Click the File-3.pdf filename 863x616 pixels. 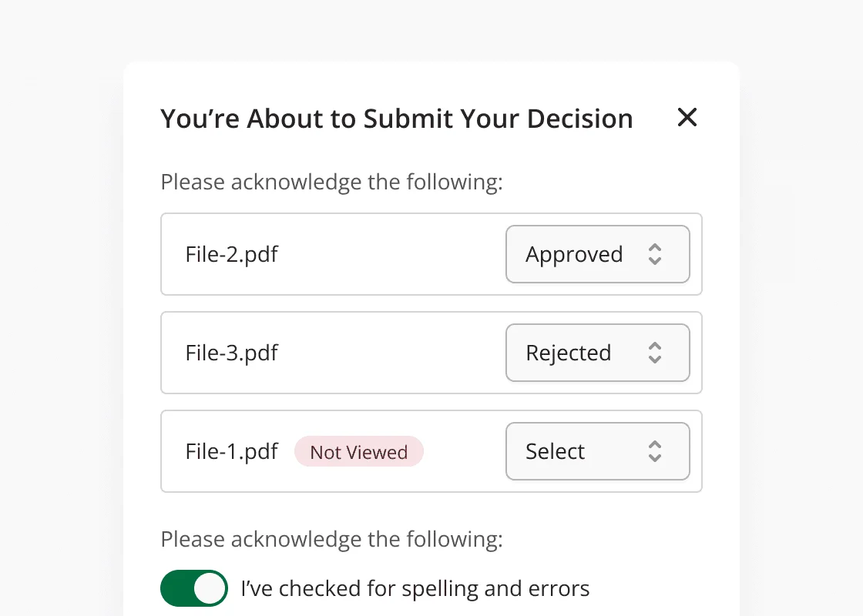(x=231, y=353)
